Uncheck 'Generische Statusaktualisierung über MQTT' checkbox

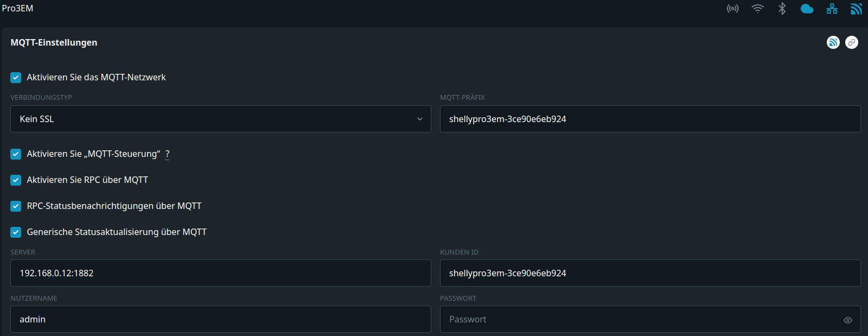(x=16, y=232)
